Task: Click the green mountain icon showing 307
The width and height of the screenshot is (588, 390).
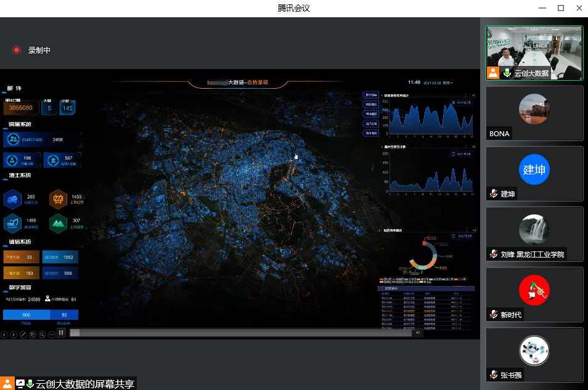Action: point(59,222)
